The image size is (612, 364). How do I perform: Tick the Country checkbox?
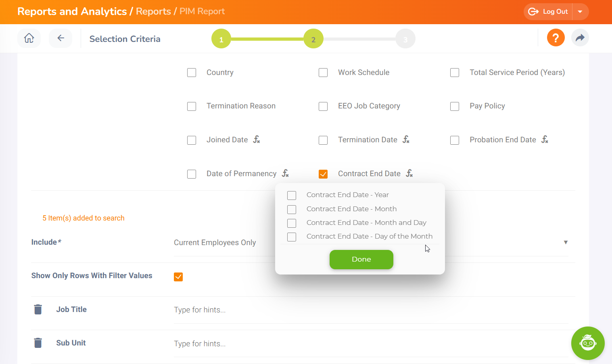click(x=192, y=73)
